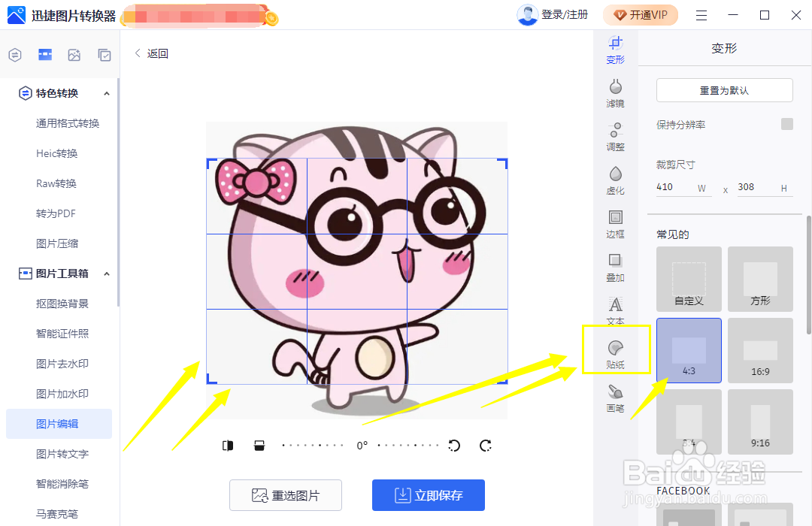Click 登录/注册 link
This screenshot has height=526, width=812.
coord(565,14)
